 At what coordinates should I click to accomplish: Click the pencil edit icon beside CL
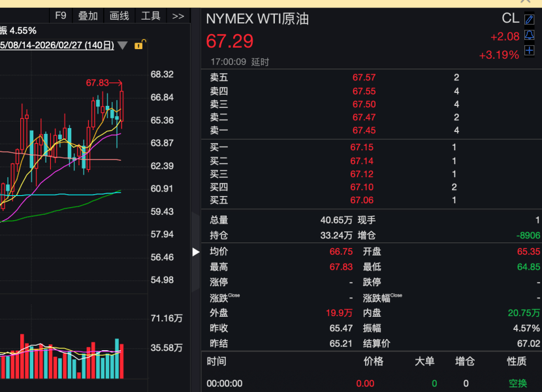point(529,19)
